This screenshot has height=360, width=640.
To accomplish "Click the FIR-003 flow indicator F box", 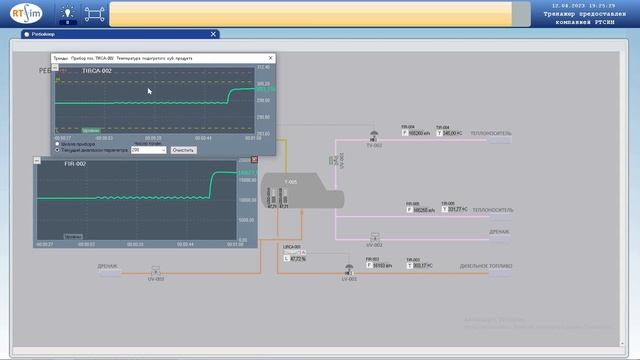I will coord(369,265).
